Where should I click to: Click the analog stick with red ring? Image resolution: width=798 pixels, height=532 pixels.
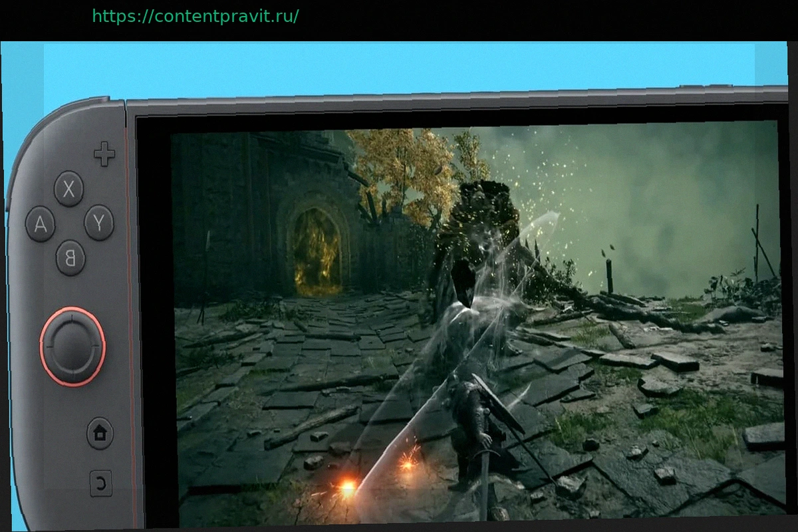coord(72,345)
